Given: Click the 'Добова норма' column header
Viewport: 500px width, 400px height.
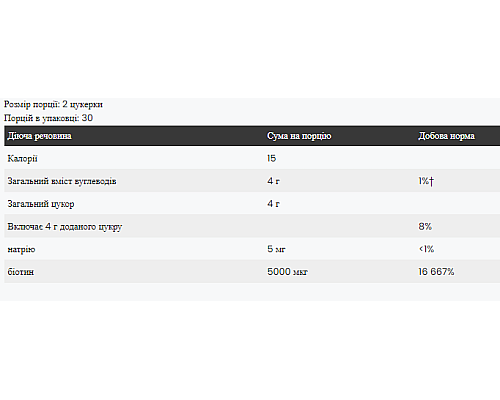Looking at the screenshot, I should point(446,136).
